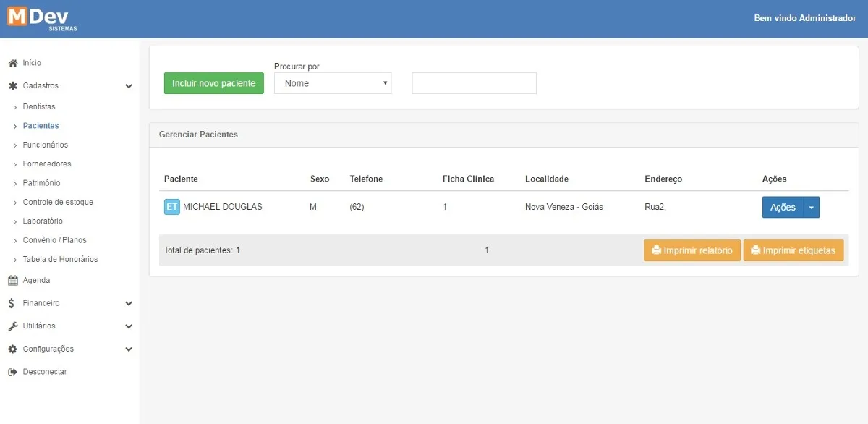Click the Cadastros asterisk icon
Image resolution: width=868 pixels, height=424 pixels.
click(x=12, y=86)
